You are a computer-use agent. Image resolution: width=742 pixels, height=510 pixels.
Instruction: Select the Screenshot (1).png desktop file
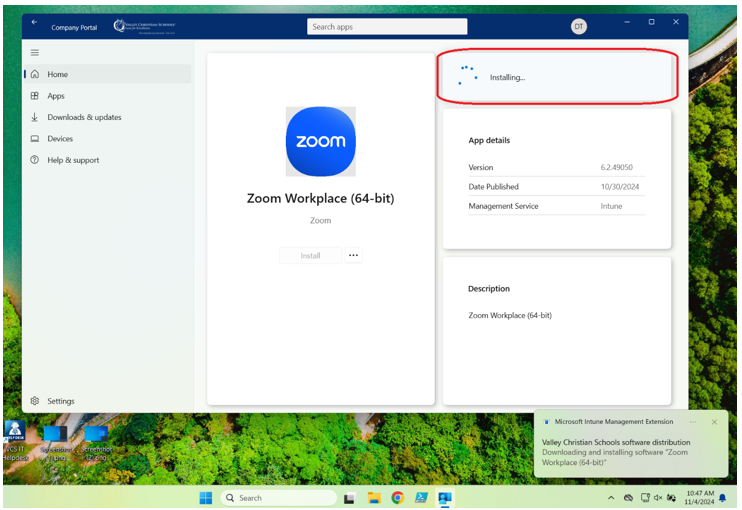click(x=55, y=444)
